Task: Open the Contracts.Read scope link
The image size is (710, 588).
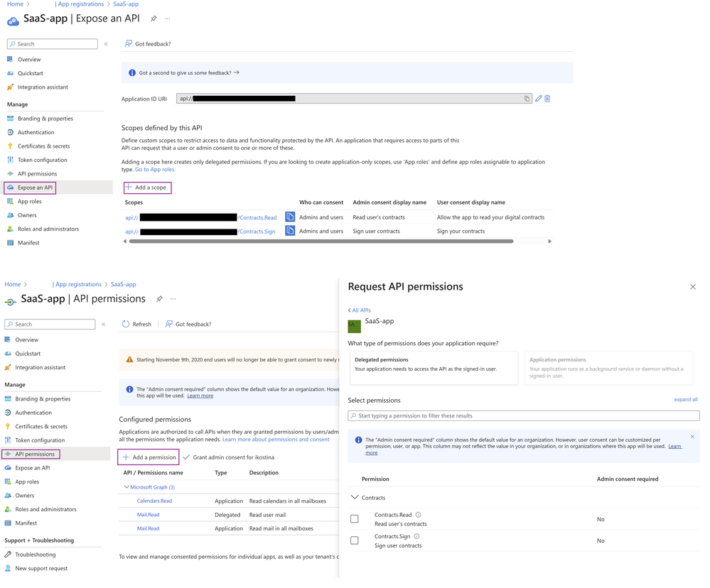Action: 258,217
